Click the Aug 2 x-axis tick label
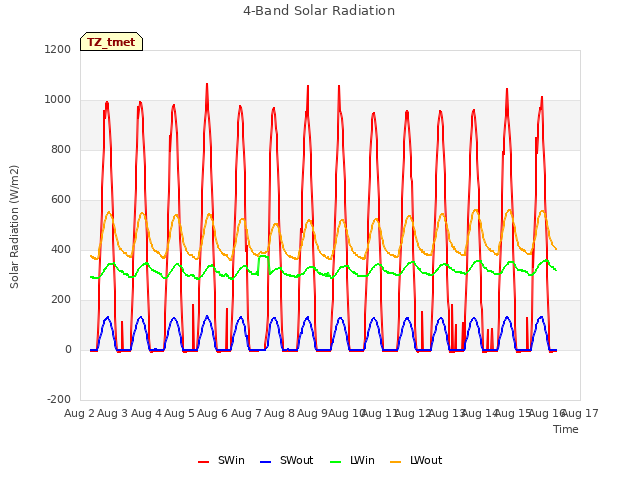 click(x=79, y=413)
